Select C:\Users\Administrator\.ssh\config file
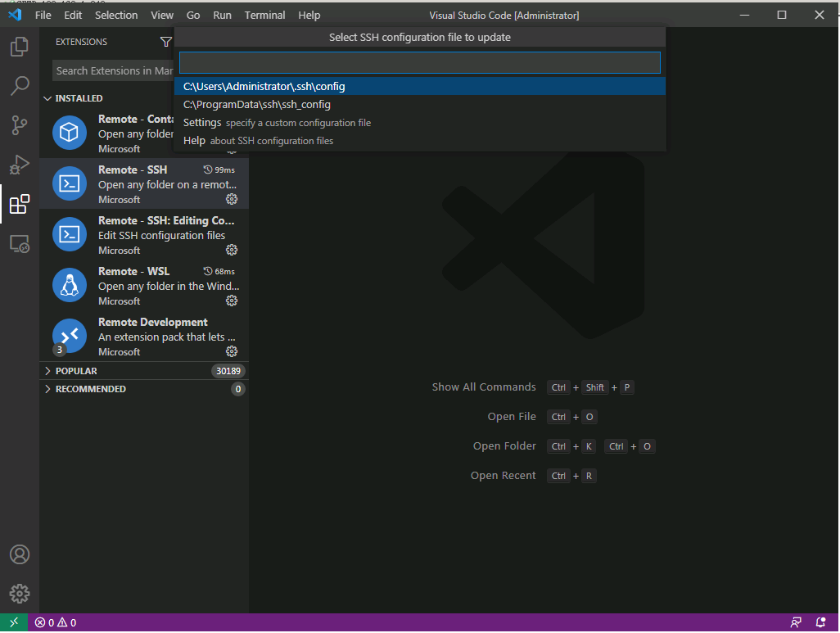 pyautogui.click(x=420, y=86)
